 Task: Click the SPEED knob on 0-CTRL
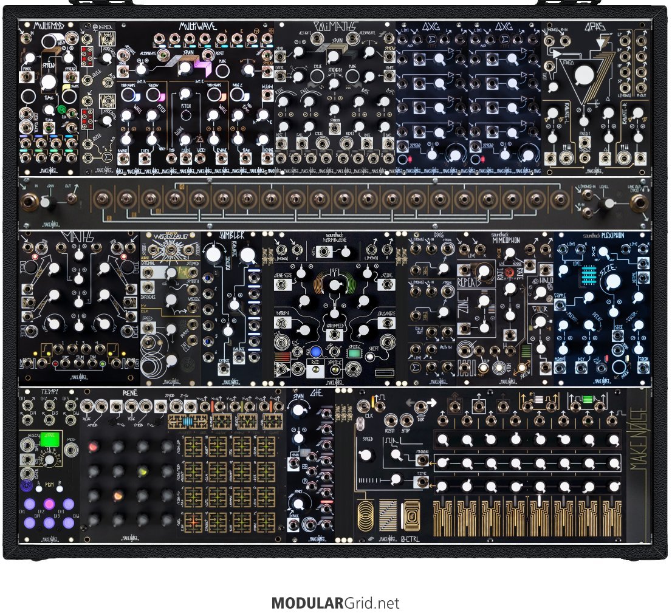point(366,455)
